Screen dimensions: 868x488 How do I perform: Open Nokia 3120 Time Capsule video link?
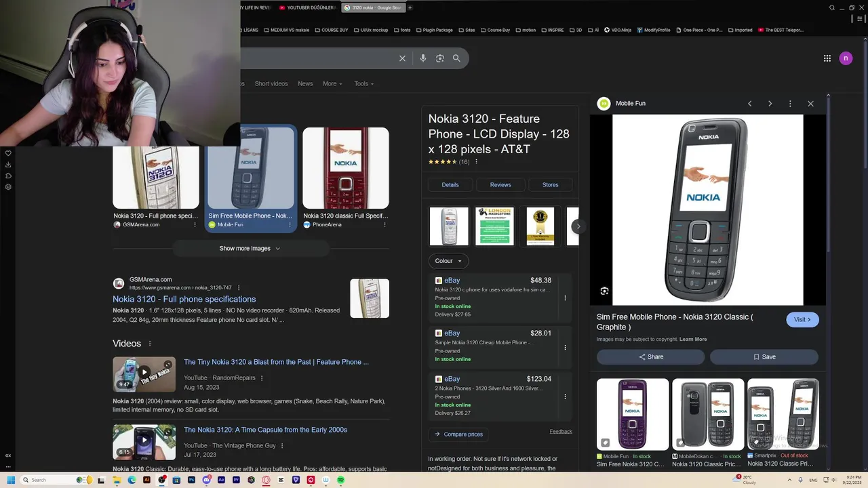[265, 430]
